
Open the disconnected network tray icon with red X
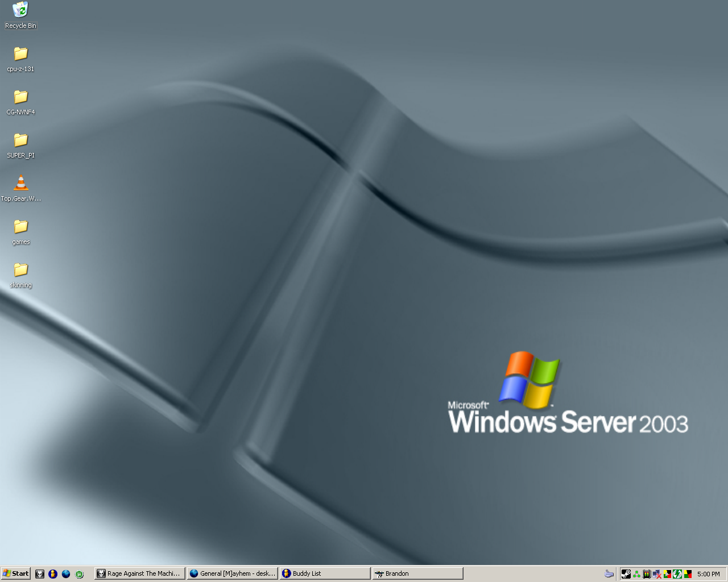click(x=657, y=574)
